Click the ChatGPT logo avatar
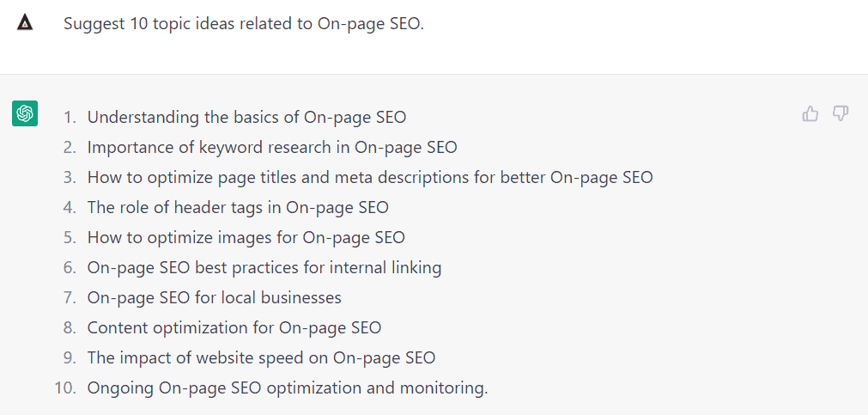 pos(25,113)
